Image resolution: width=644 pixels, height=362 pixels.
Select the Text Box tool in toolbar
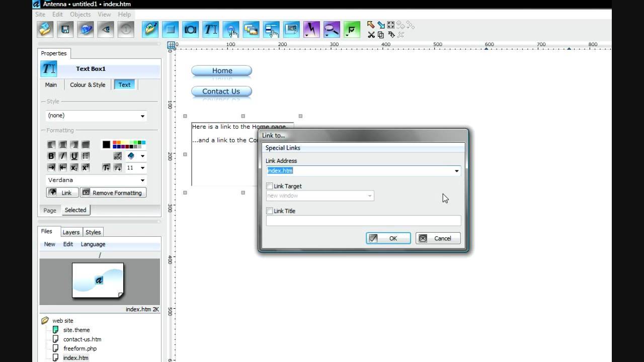coord(210,30)
